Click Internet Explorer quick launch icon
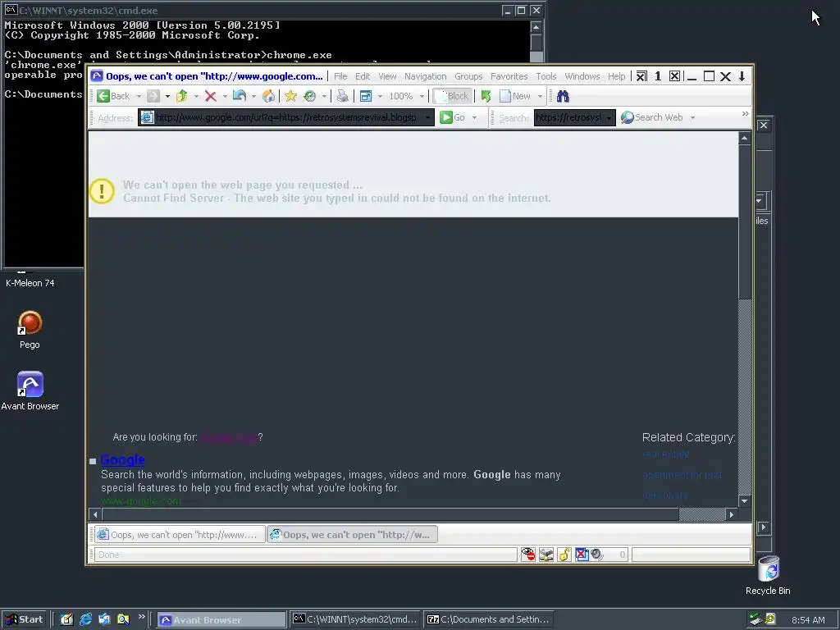This screenshot has height=630, width=840. 85,619
